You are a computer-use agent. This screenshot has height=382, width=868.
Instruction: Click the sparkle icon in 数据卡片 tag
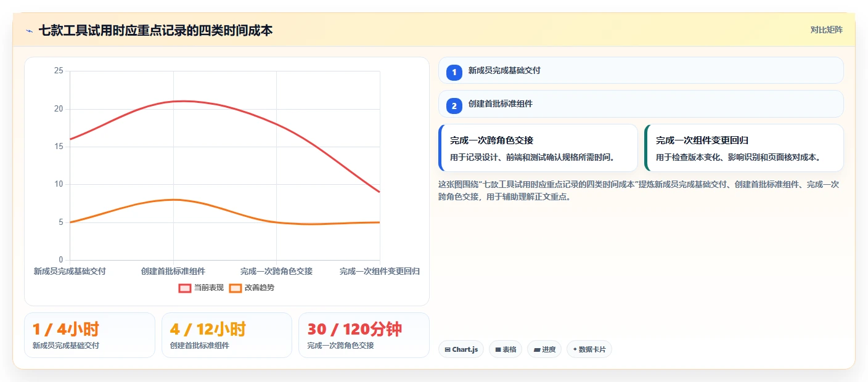click(575, 349)
